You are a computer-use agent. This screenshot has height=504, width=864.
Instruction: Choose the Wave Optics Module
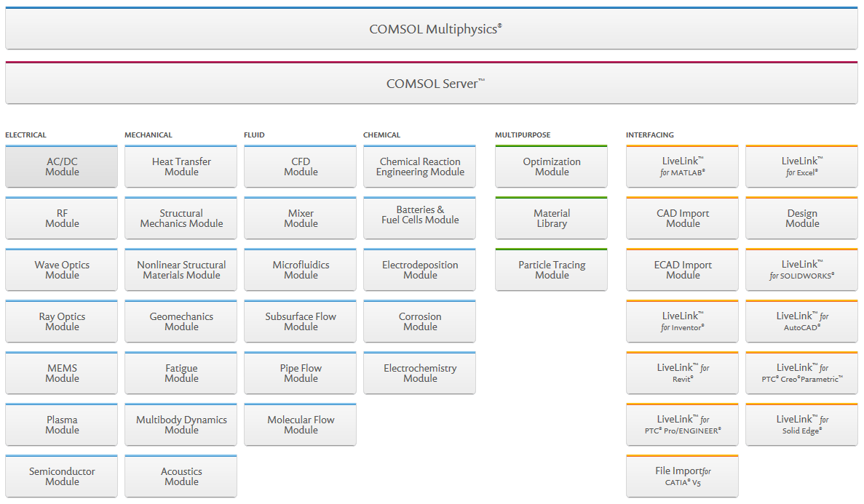(62, 271)
